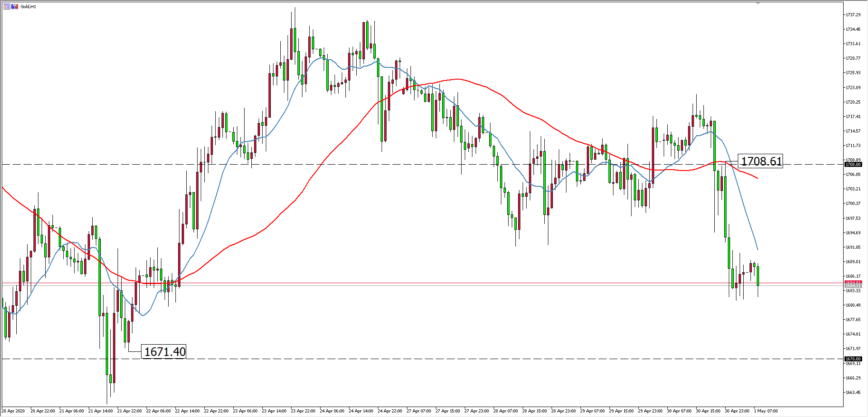The height and width of the screenshot is (417, 868).
Task: Click the 30 Apr 15:00 time label
Action: pyautogui.click(x=708, y=411)
